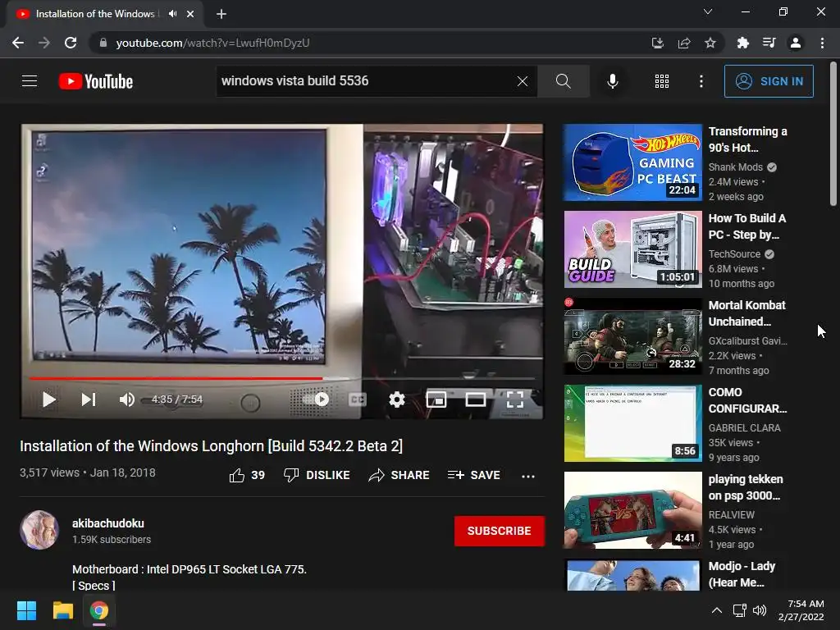The image size is (840, 630).
Task: Clear the search query with the X
Action: (x=523, y=81)
